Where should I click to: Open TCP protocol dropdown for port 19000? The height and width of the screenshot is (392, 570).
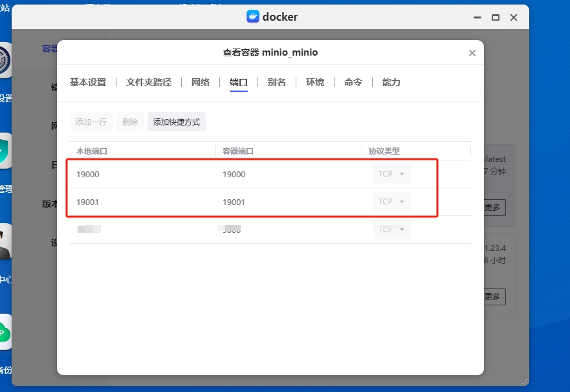pyautogui.click(x=392, y=174)
